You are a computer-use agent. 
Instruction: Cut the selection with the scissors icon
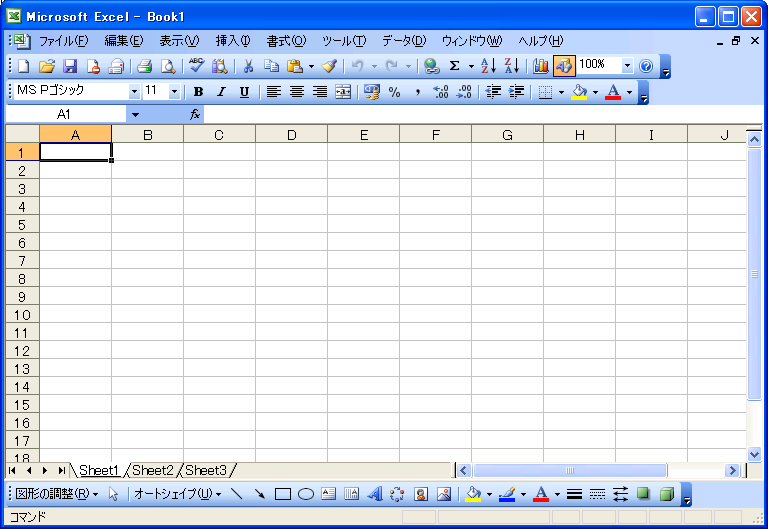[x=248, y=66]
